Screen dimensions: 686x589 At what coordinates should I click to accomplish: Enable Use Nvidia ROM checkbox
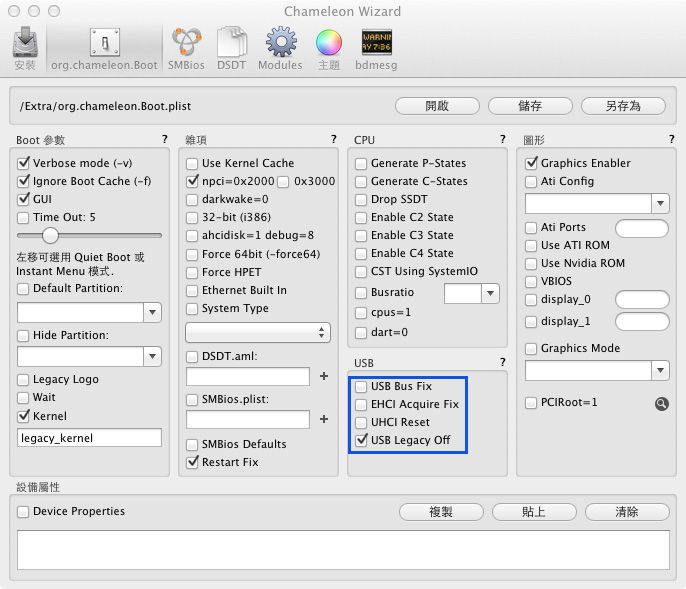tap(530, 263)
